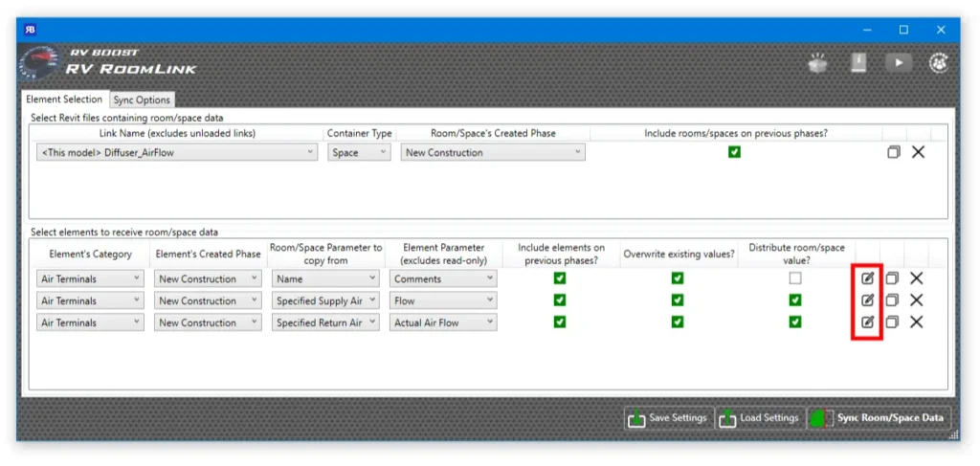The height and width of the screenshot is (466, 980).
Task: Open the Actual Air Flow element parameter dropdown
Action: [x=443, y=323]
